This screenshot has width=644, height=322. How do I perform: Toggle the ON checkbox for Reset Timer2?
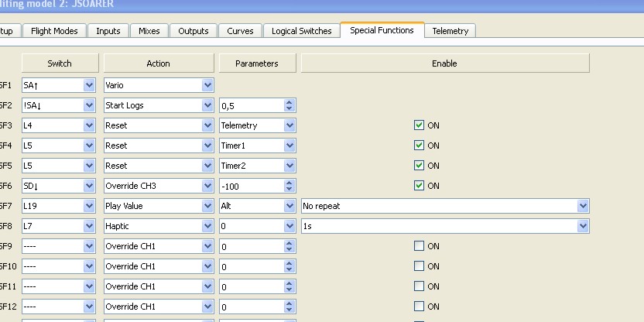(420, 166)
